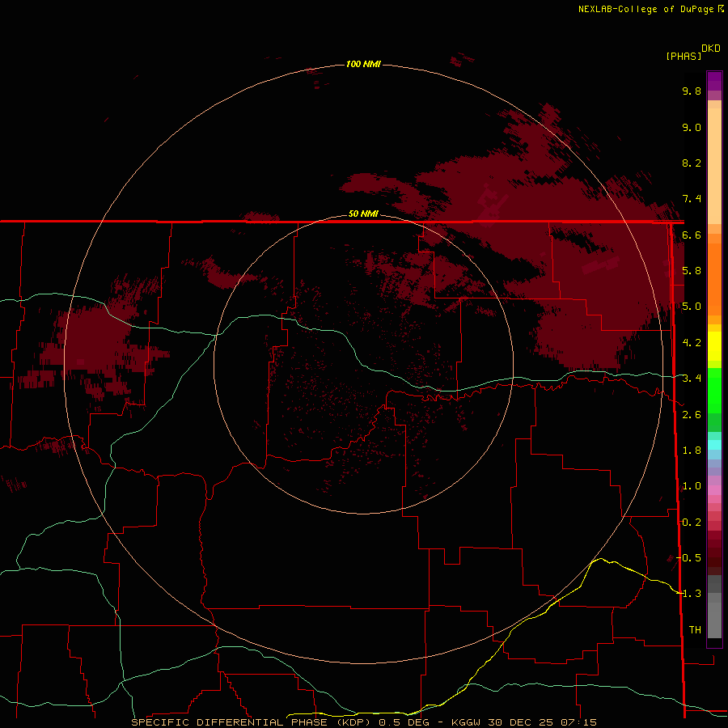Select the bright green band beside 3.4
728x728 pixels.
pyautogui.click(x=714, y=390)
